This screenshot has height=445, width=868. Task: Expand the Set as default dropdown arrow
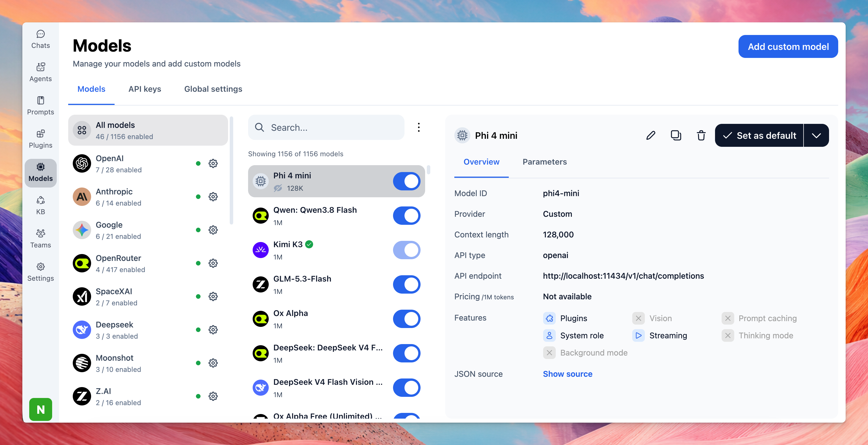[816, 135]
